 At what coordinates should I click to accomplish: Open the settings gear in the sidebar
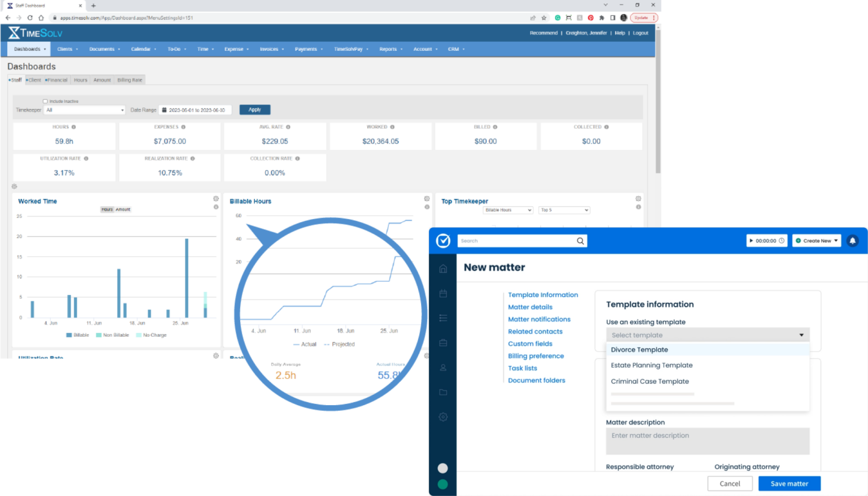pyautogui.click(x=443, y=417)
